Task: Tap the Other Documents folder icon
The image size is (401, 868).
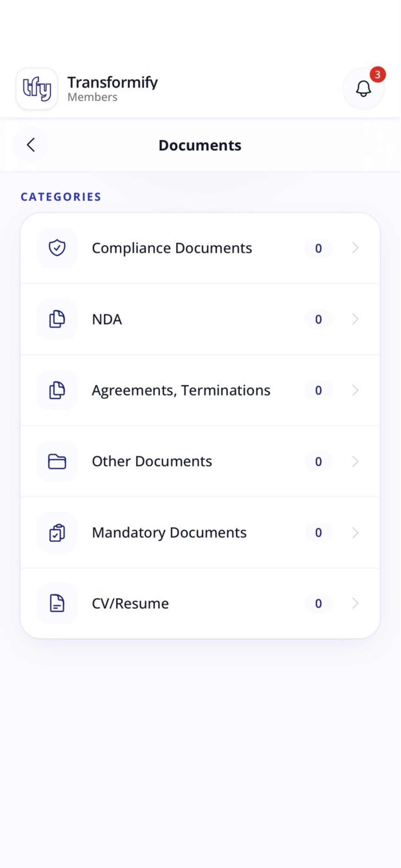Action: point(57,461)
